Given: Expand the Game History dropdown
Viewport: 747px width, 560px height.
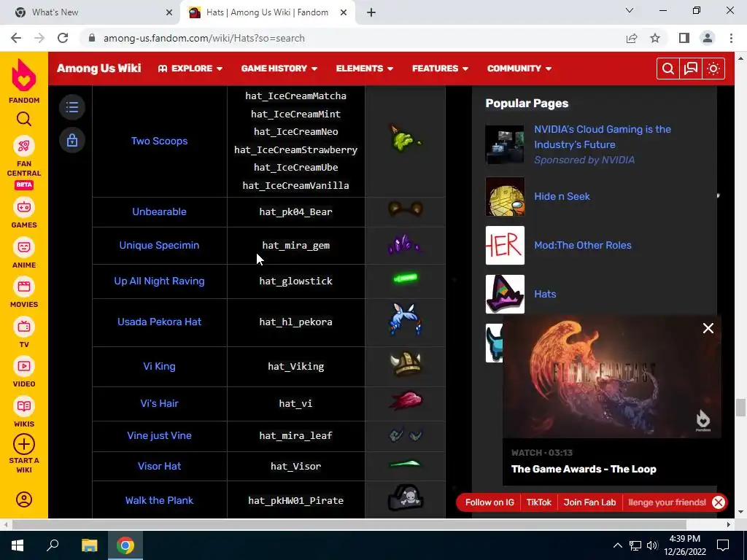Looking at the screenshot, I should pyautogui.click(x=279, y=69).
